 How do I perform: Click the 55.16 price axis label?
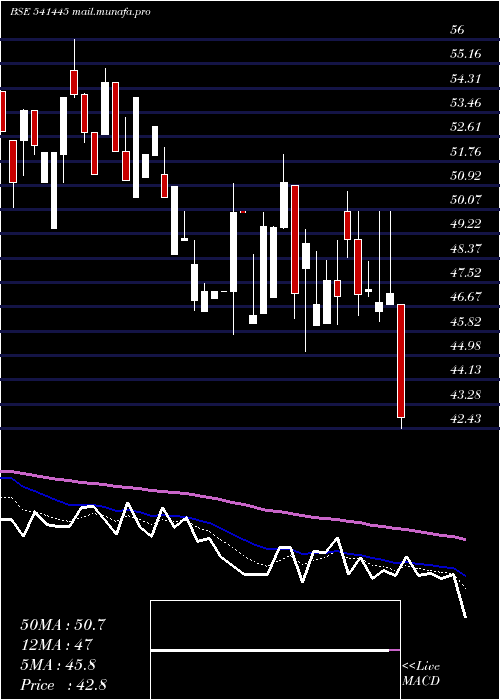(x=466, y=54)
